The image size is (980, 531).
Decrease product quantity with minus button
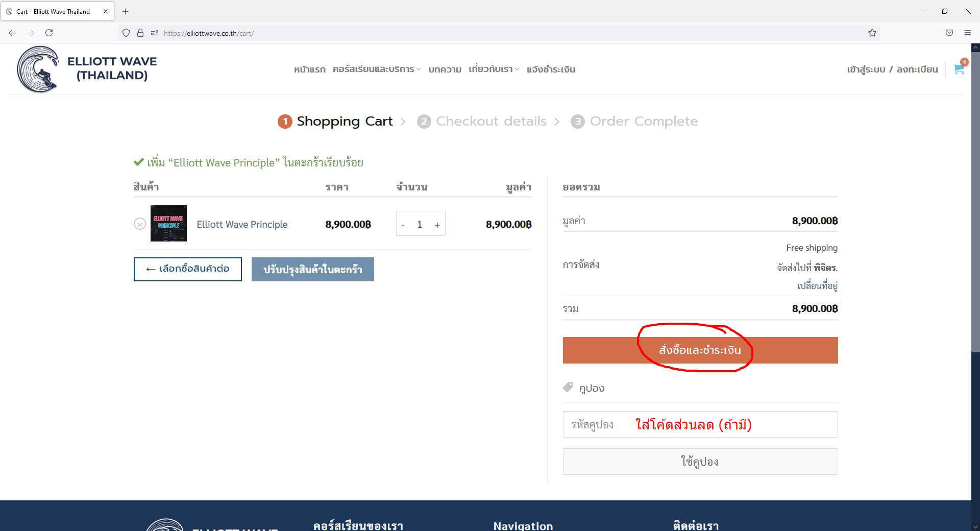[403, 225]
